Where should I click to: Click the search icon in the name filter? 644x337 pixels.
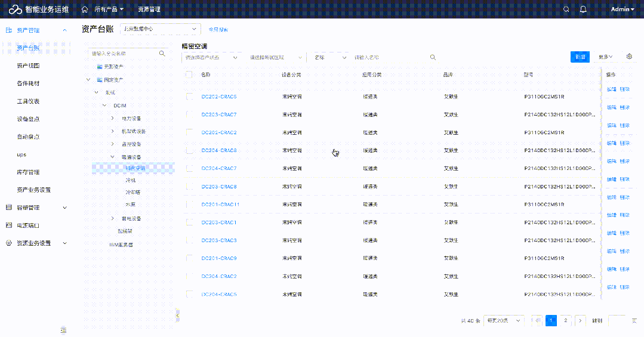click(x=433, y=57)
